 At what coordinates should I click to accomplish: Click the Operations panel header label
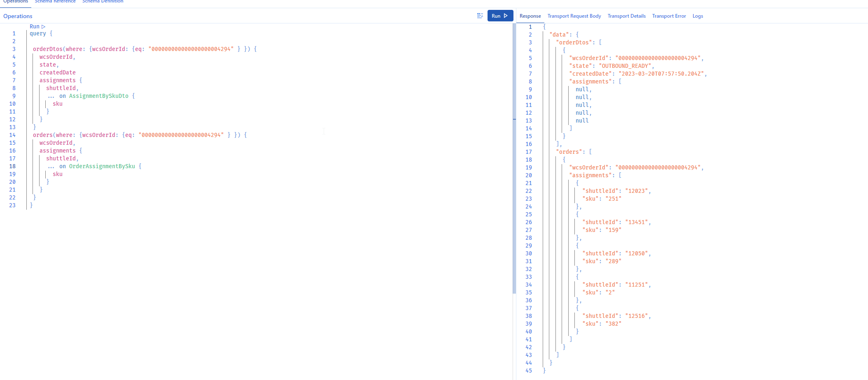click(17, 16)
